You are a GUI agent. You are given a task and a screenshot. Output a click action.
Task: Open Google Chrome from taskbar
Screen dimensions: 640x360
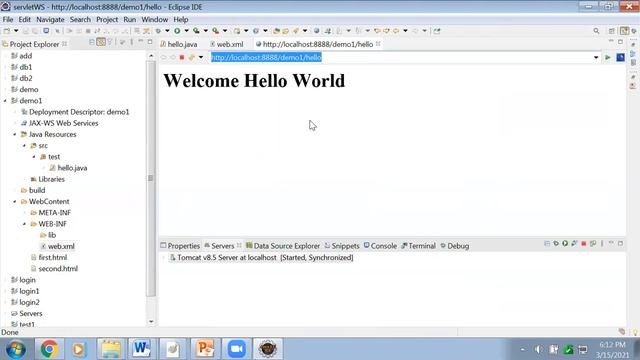[x=49, y=349]
